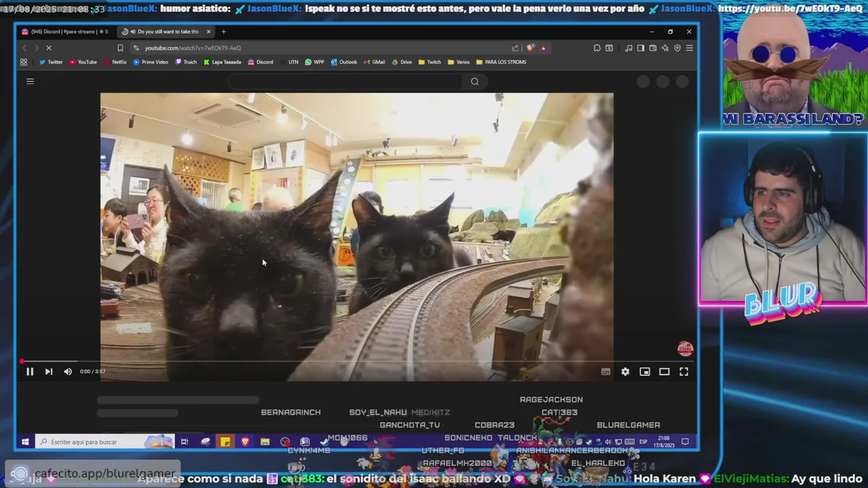
Task: Open the Outlook bookmark
Action: pyautogui.click(x=344, y=62)
